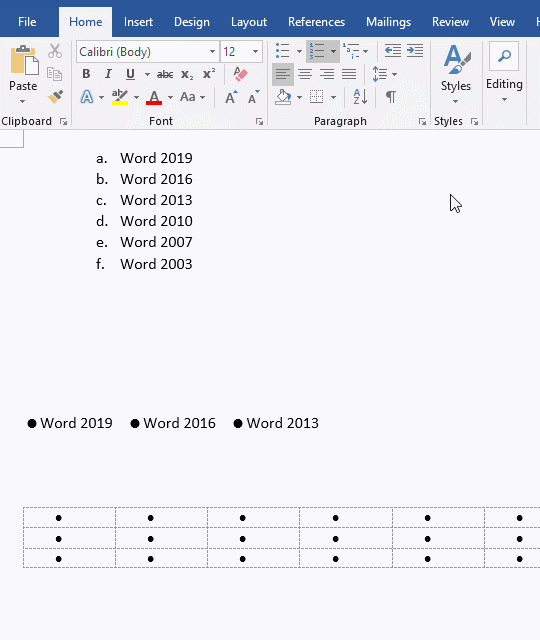Screen dimensions: 540x640
Task: Click the Multilevel List icon
Action: pos(351,51)
